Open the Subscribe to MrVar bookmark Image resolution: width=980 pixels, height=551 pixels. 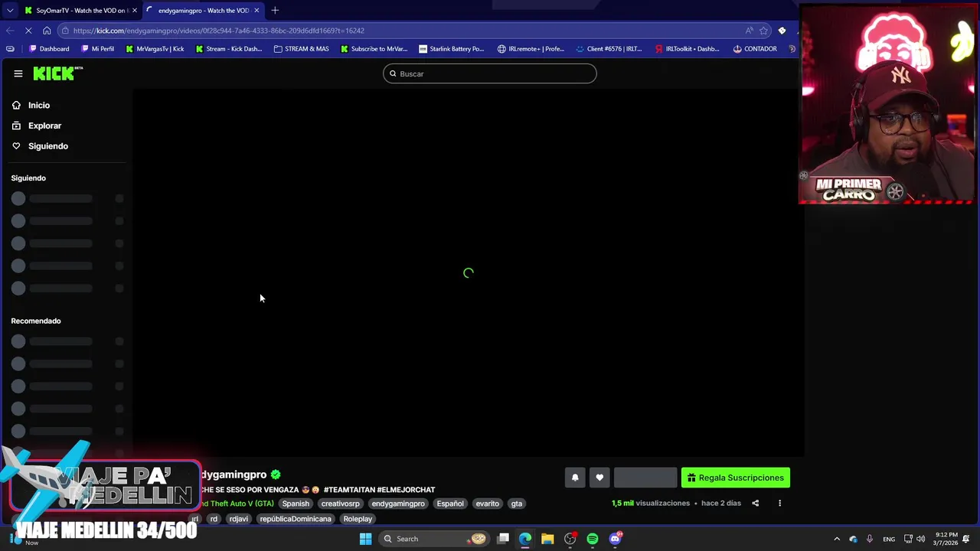[374, 49]
